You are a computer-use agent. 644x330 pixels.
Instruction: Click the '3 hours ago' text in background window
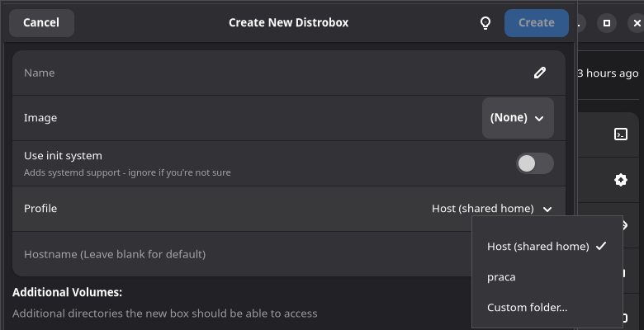tap(608, 73)
